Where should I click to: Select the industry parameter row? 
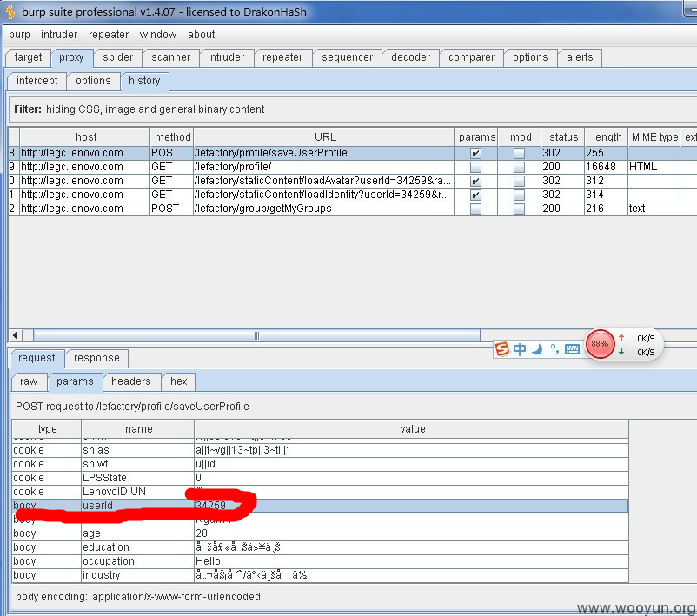tap(320, 574)
